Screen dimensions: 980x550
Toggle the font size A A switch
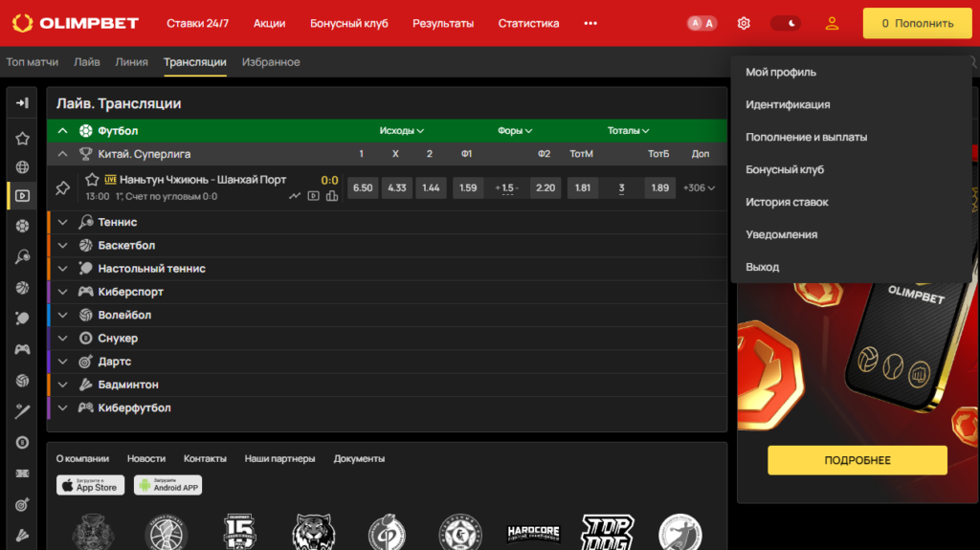pyautogui.click(x=702, y=23)
